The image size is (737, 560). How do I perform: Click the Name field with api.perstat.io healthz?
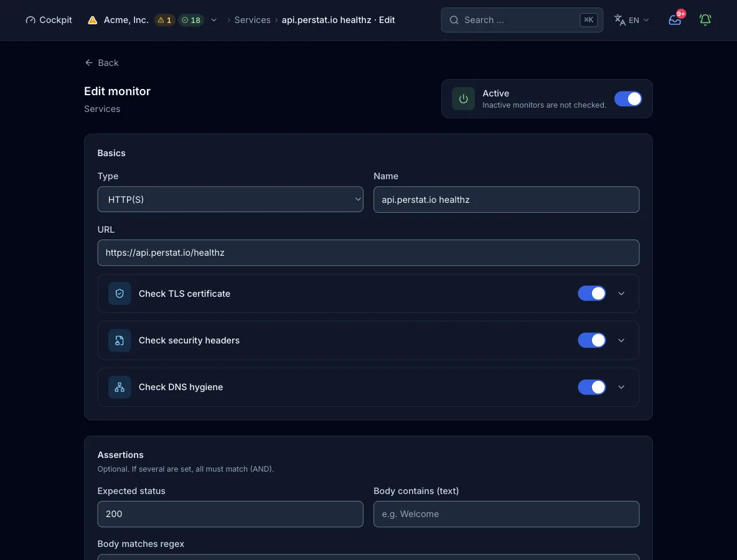pos(506,200)
